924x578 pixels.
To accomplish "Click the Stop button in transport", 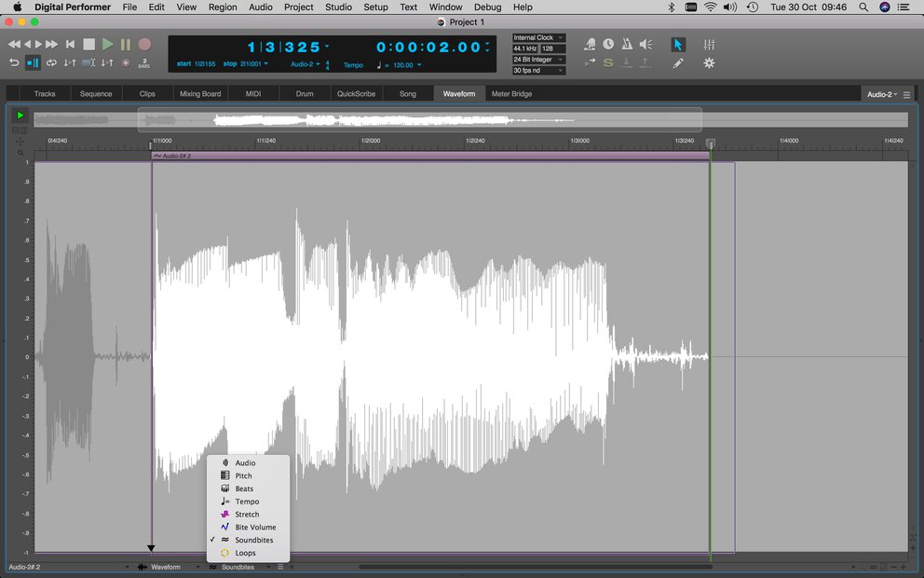I will click(88, 44).
